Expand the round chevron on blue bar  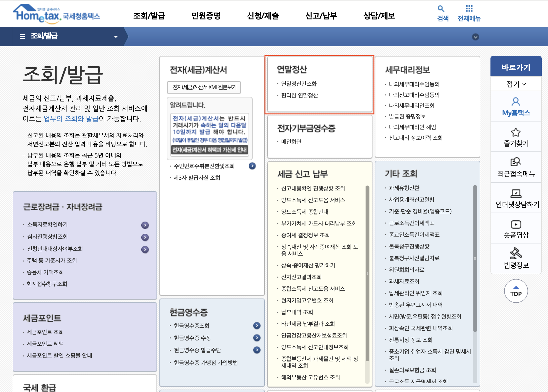(x=475, y=37)
